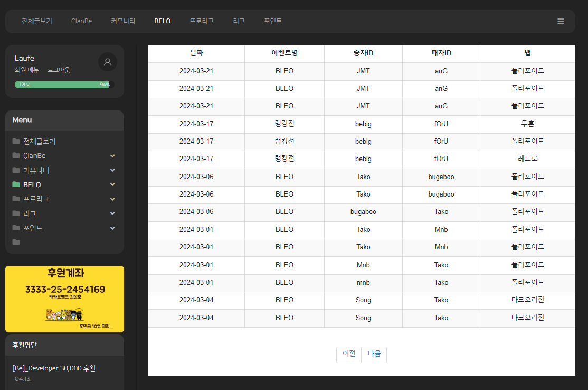Click the user profile avatar icon

(108, 62)
